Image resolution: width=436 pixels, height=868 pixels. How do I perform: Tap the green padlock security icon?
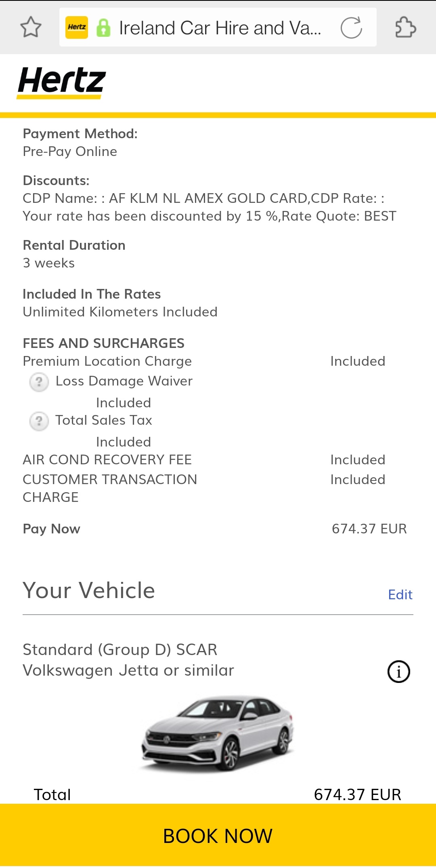[103, 28]
